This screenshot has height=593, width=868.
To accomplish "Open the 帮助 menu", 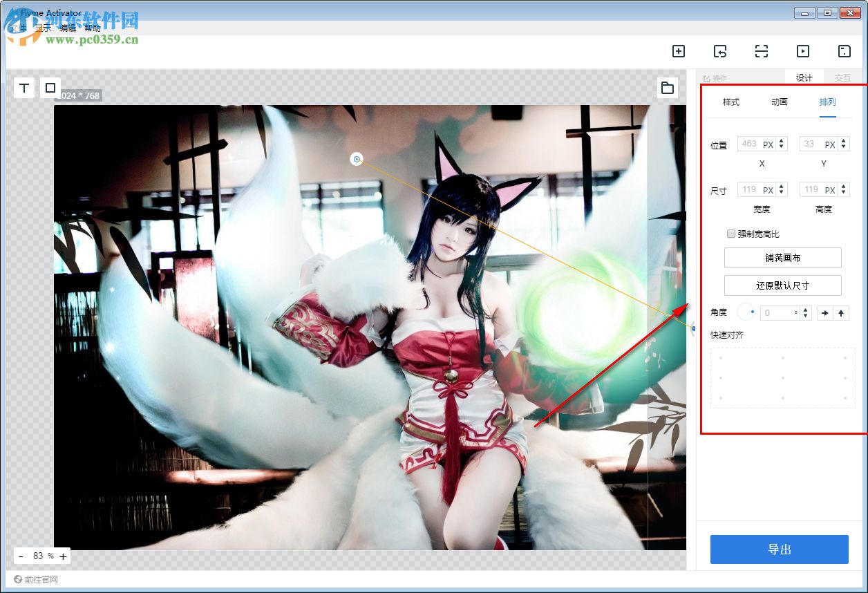I will click(93, 28).
